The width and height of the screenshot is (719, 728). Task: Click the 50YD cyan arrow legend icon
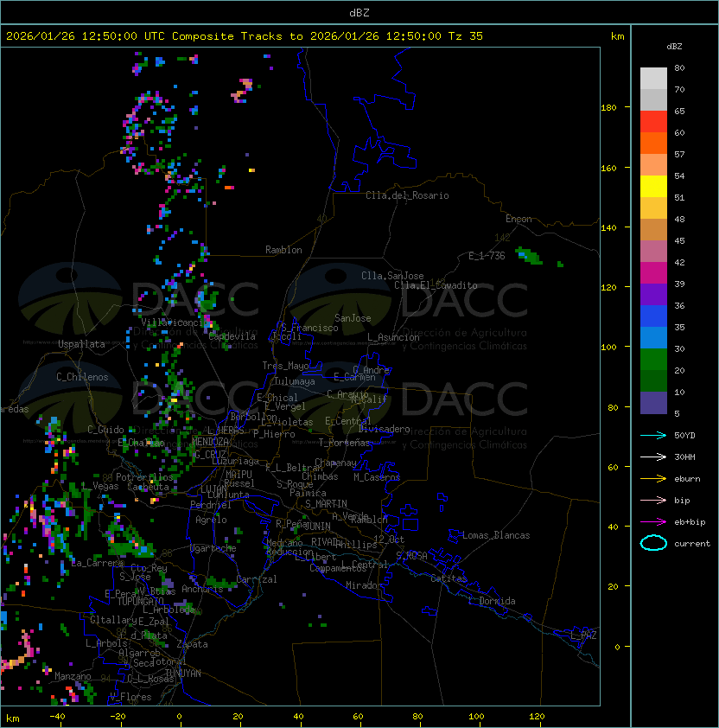pos(653,435)
